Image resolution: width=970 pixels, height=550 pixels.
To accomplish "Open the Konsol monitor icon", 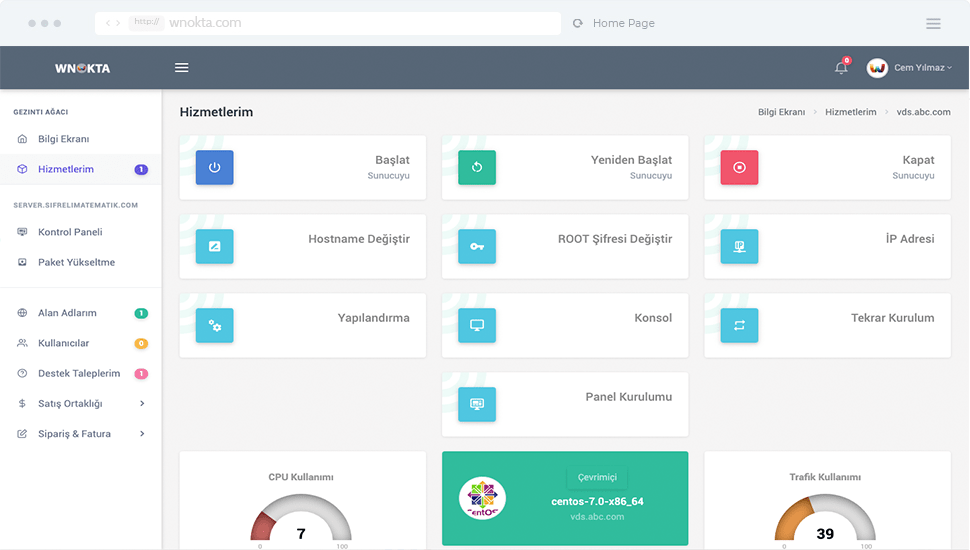I will [477, 325].
